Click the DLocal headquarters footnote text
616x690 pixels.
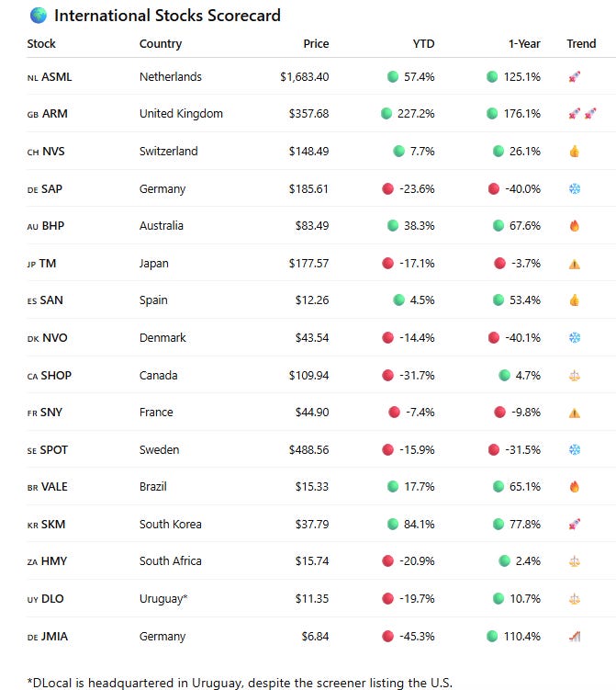pos(240,683)
